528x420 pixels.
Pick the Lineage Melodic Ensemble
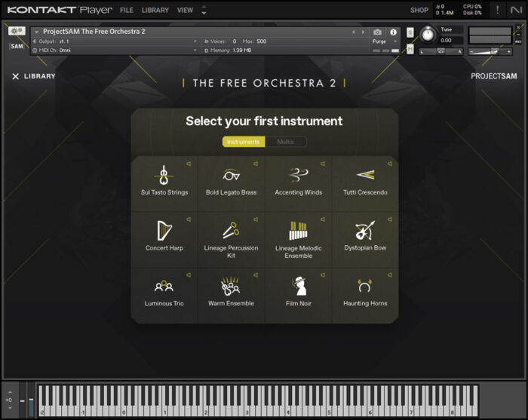(299, 239)
